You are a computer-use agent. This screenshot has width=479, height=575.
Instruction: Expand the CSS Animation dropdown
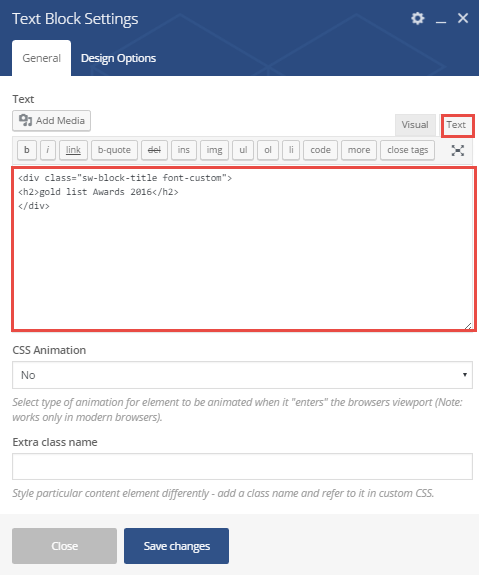click(242, 375)
